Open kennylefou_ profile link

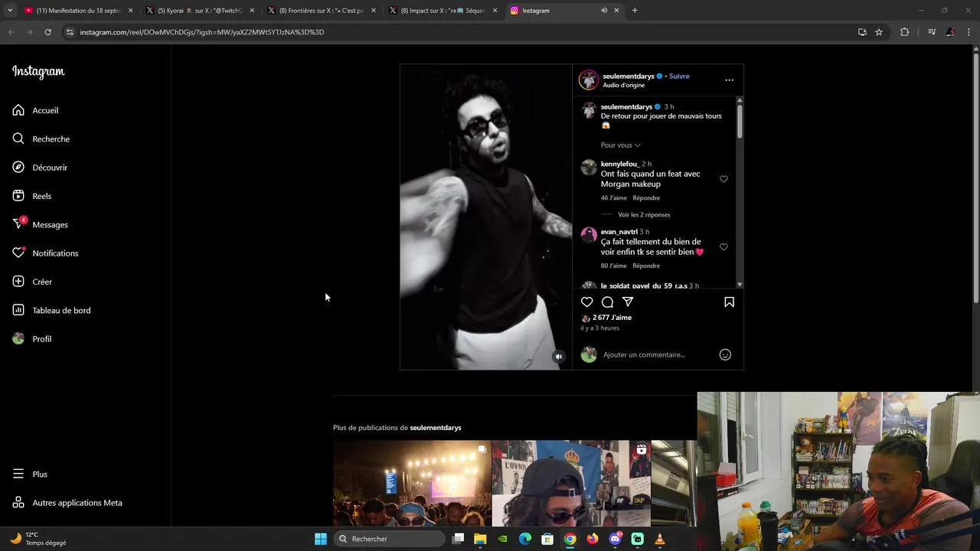click(619, 164)
